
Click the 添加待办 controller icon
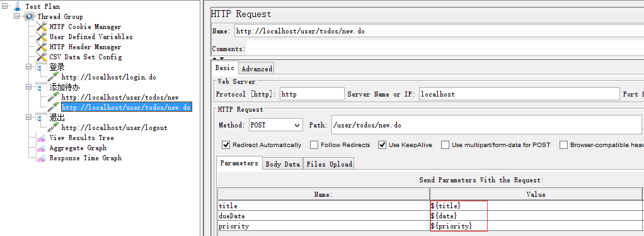(41, 87)
